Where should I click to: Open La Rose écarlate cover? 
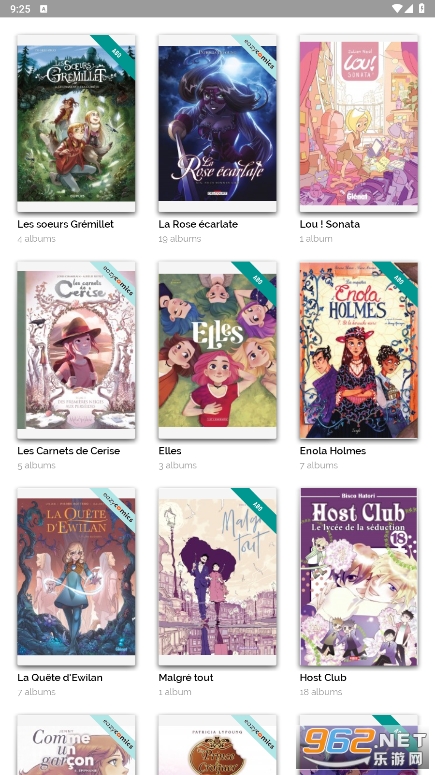[218, 124]
